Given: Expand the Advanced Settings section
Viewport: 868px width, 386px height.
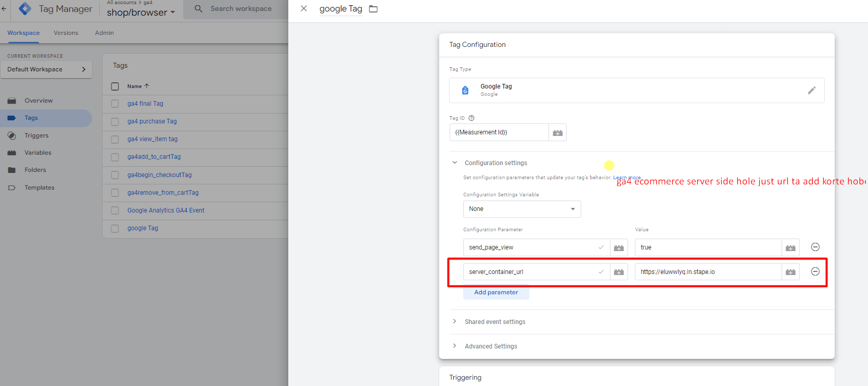Looking at the screenshot, I should coord(454,346).
